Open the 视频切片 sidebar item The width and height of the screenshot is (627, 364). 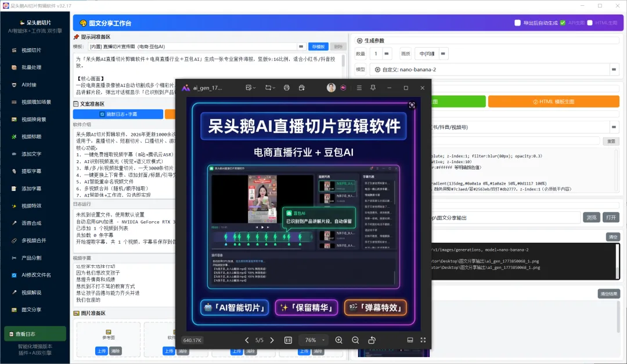(31, 50)
